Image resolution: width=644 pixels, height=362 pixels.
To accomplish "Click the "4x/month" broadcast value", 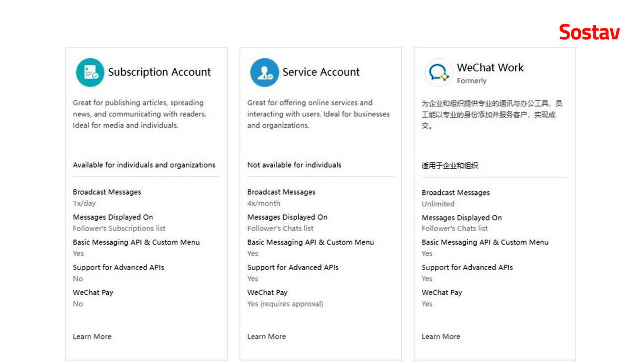I will click(264, 204).
